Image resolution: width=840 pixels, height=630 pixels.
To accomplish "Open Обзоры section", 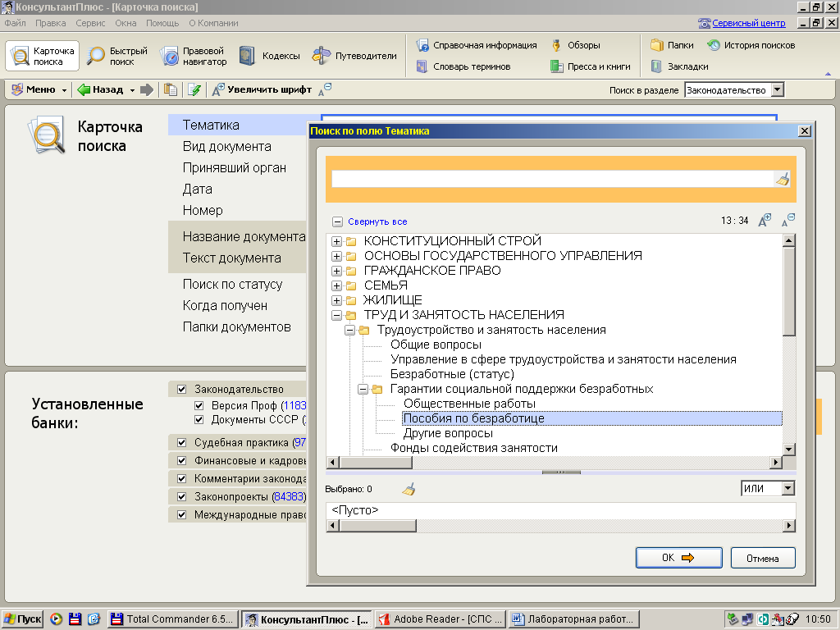I will (x=575, y=45).
